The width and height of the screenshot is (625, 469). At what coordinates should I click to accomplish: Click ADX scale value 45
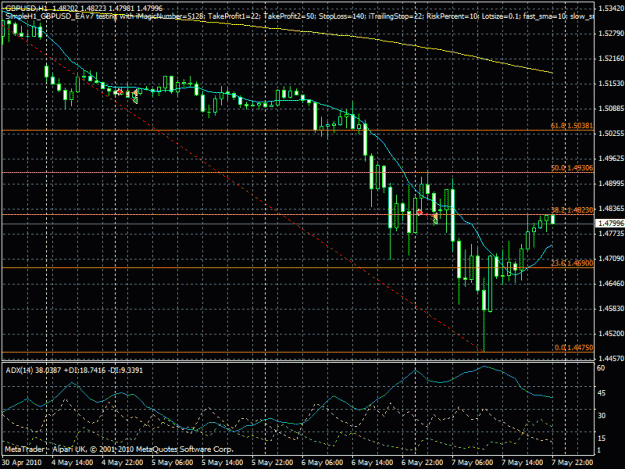tap(601, 393)
